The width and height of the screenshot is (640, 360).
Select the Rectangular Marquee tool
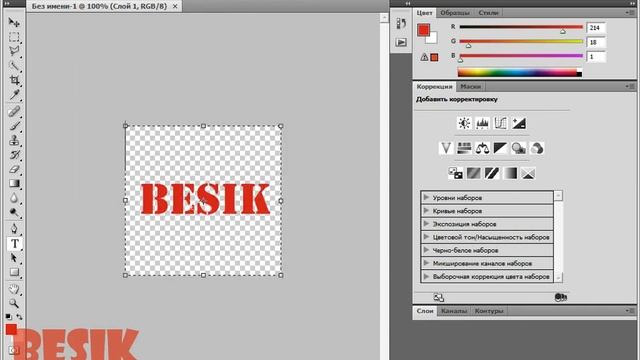point(14,37)
